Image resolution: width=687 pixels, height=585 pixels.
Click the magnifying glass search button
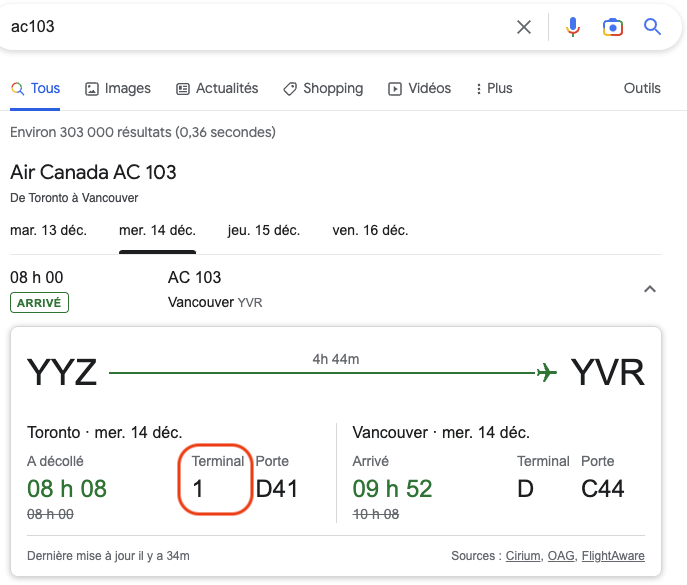point(653,27)
